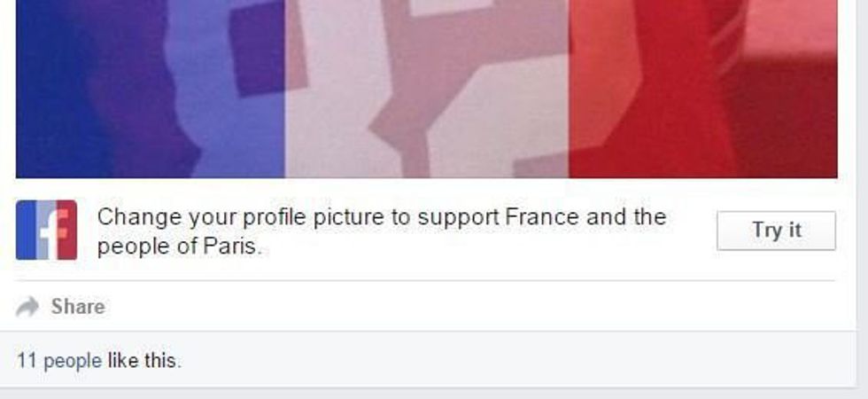Screen dimensions: 868x399
Task: Click the 'people of Paris.' text line
Action: [179, 246]
